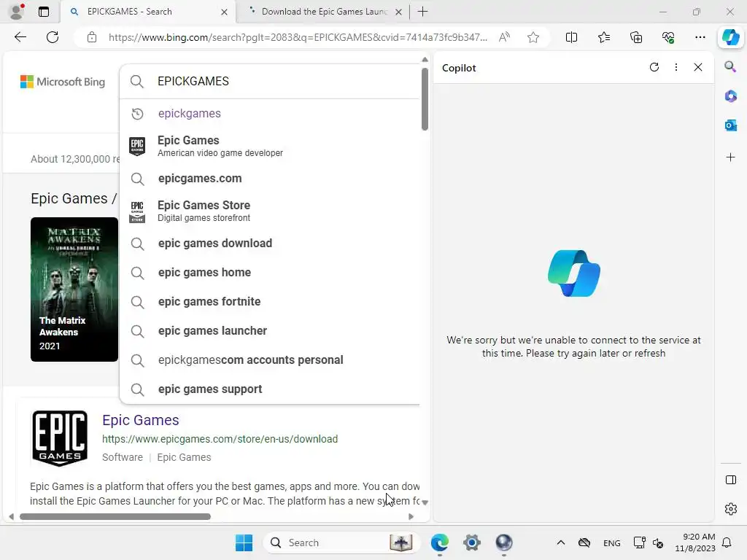Click the horizontal scrollbar thumb

coord(115,517)
